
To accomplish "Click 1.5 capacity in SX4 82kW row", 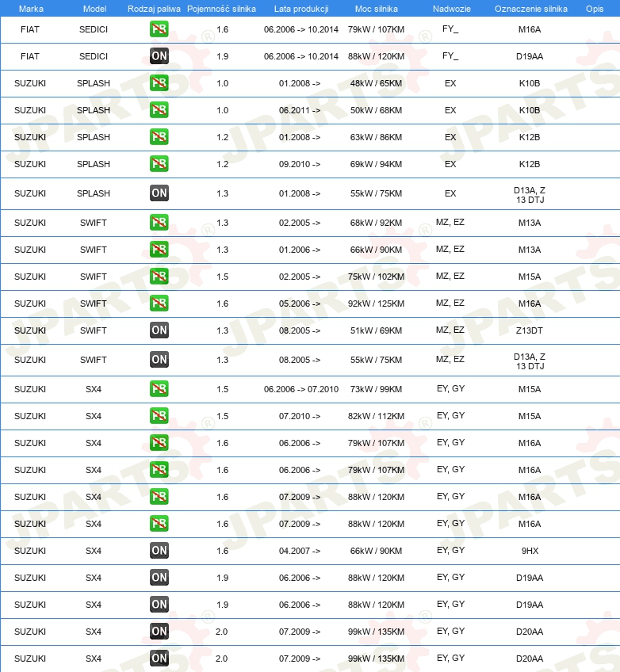I will coord(222,416).
